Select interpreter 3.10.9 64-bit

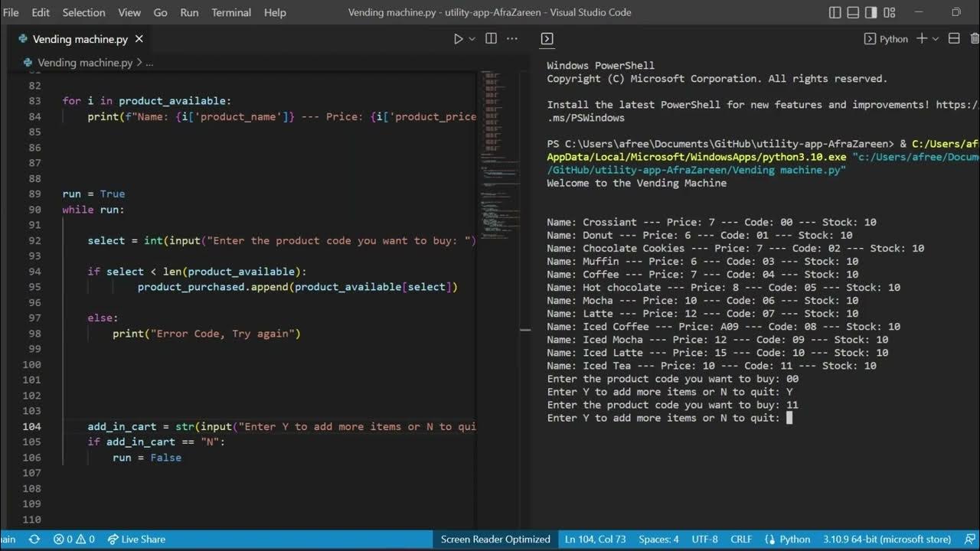(x=887, y=539)
